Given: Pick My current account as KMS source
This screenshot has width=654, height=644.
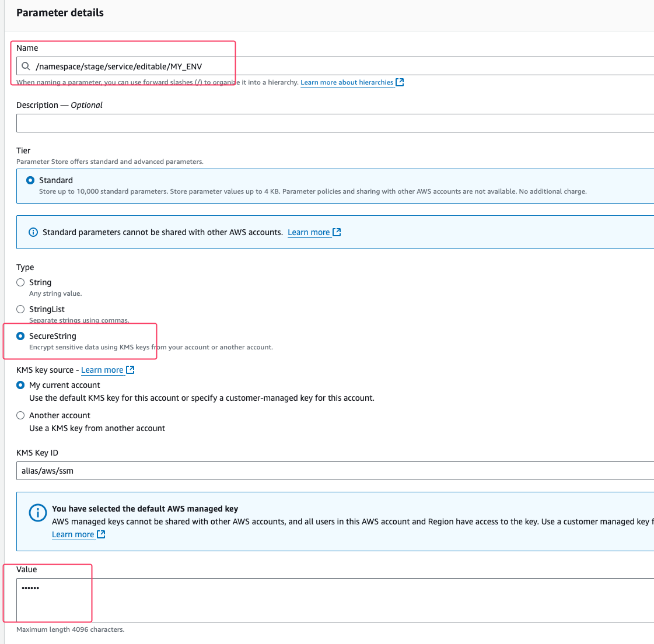Looking at the screenshot, I should pyautogui.click(x=20, y=385).
